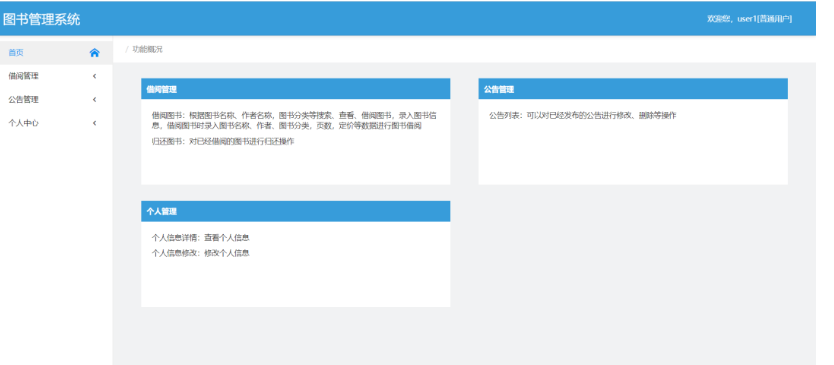Screen dimensions: 834x365
Task: Expand the 个人中心 chevron arrow
Action: 95,123
